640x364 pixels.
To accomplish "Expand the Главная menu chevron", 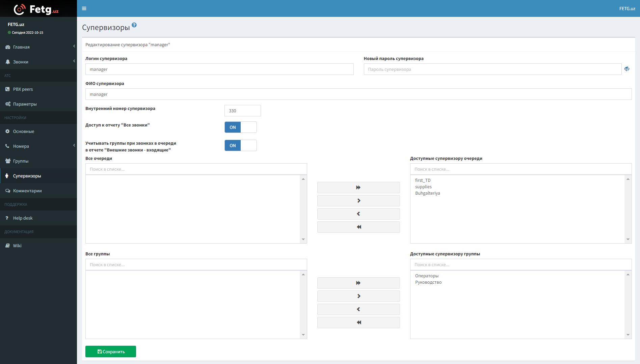I will point(74,46).
